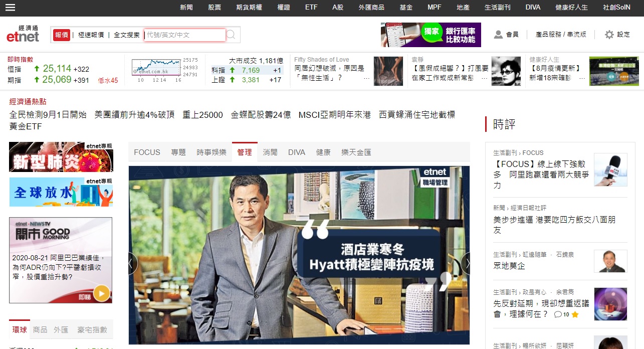Open the 社創SoIN navigation menu
Viewport: 644px width, 349px height.
[616, 8]
